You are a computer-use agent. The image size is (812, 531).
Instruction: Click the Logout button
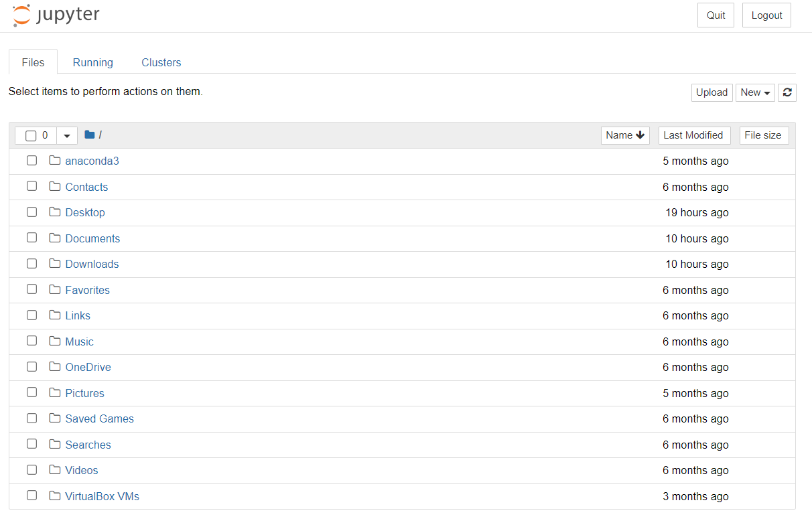766,15
